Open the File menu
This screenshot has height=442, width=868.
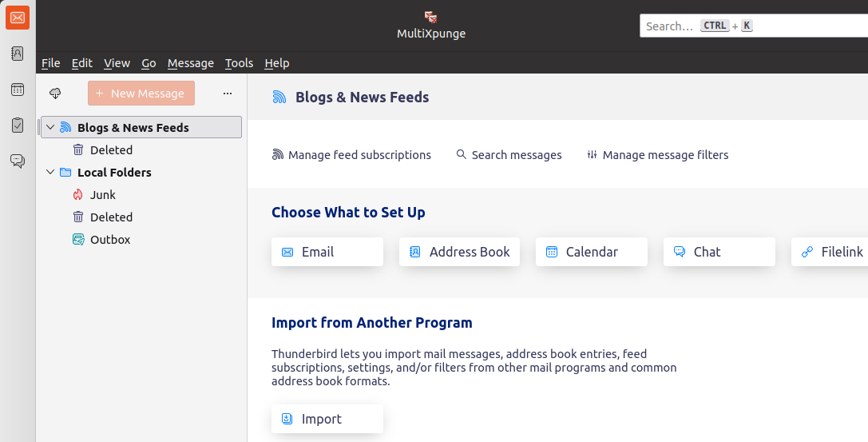(x=51, y=63)
